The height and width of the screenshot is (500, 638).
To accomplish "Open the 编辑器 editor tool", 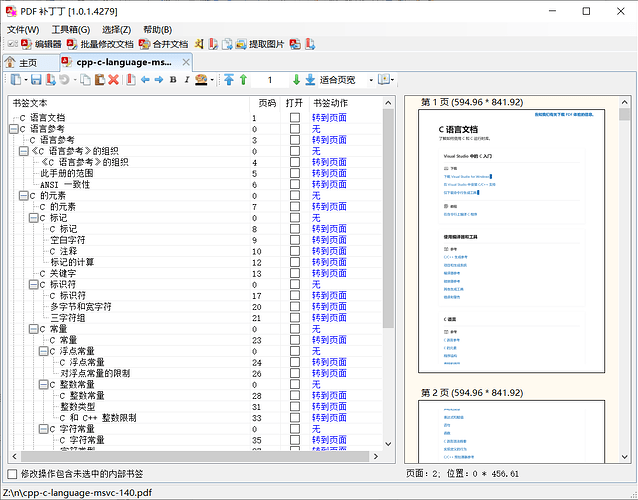I will click(x=41, y=44).
